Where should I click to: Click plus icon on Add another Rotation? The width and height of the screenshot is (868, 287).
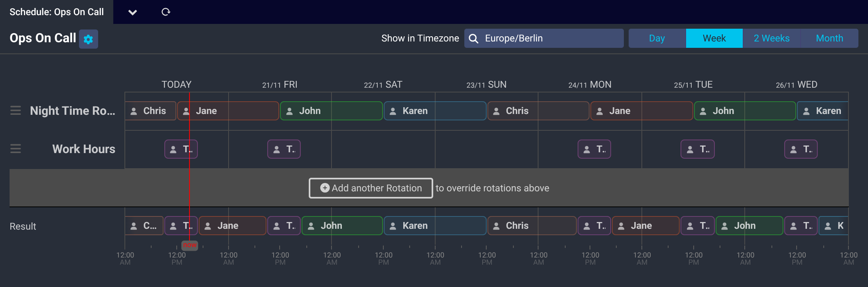tap(325, 188)
